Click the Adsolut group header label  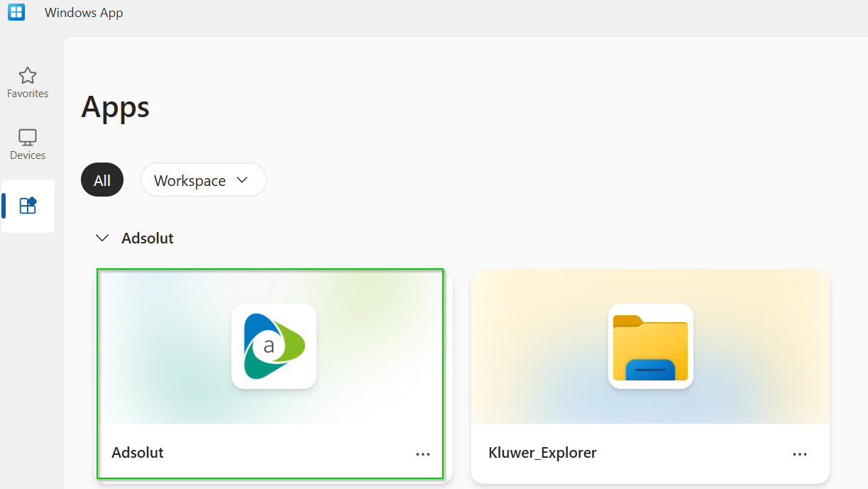click(x=148, y=238)
